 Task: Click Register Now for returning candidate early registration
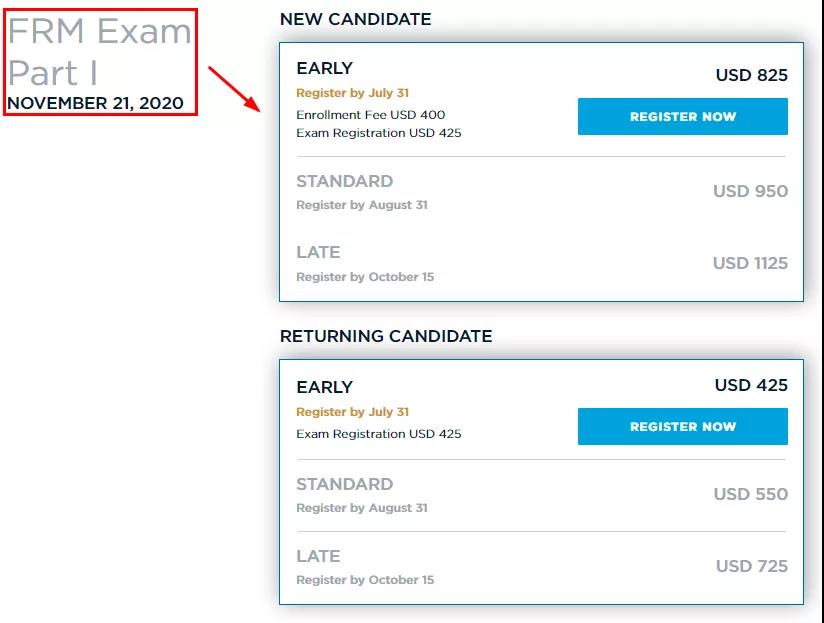(x=682, y=426)
